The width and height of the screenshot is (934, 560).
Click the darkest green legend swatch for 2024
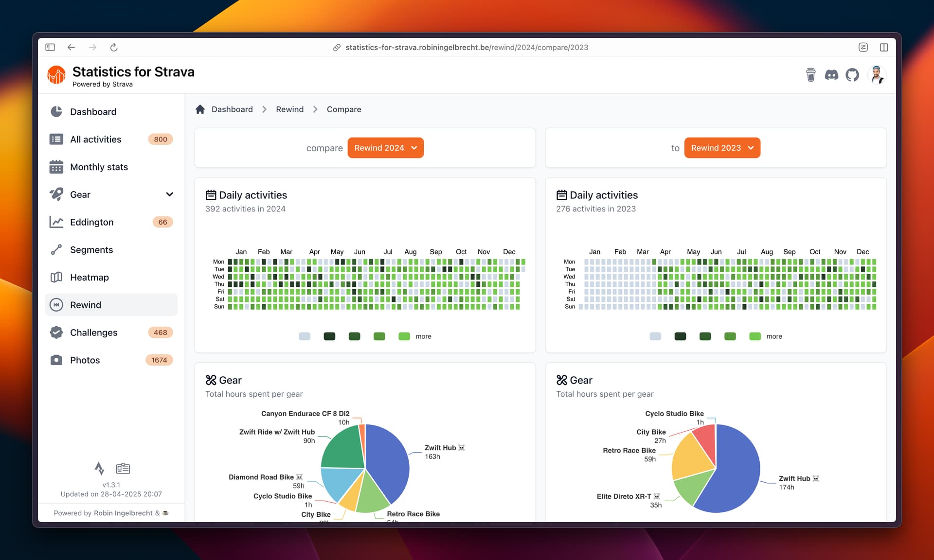pos(329,336)
